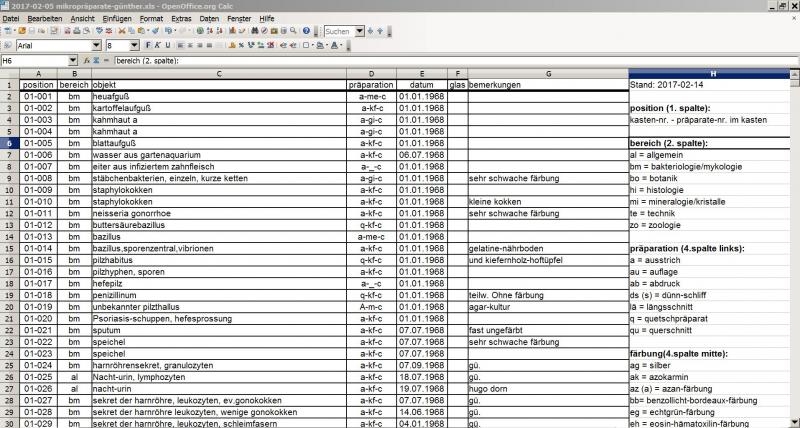The width and height of the screenshot is (800, 428).
Task: Toggle bold (F) formatting
Action: (147, 45)
